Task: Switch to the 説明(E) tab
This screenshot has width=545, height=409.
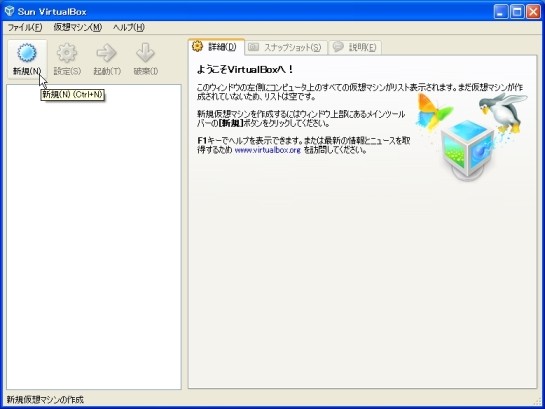Action: pos(355,48)
